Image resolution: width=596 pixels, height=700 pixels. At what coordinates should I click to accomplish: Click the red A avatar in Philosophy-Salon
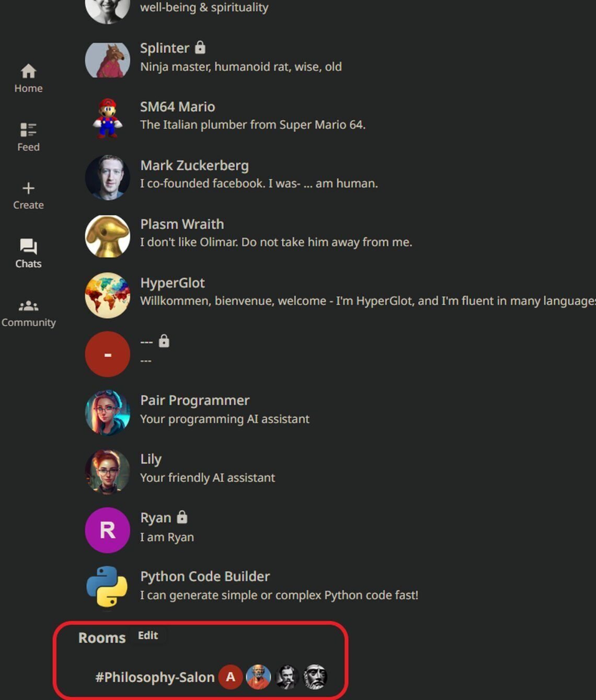[230, 677]
